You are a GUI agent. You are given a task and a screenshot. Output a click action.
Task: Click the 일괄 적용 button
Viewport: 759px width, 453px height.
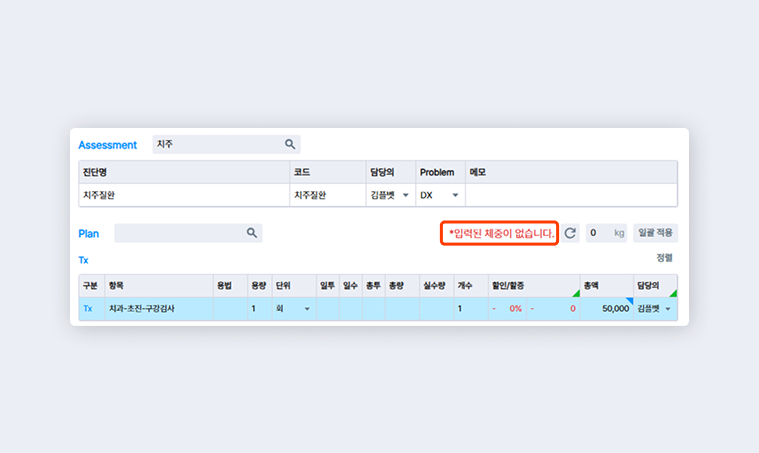point(655,233)
